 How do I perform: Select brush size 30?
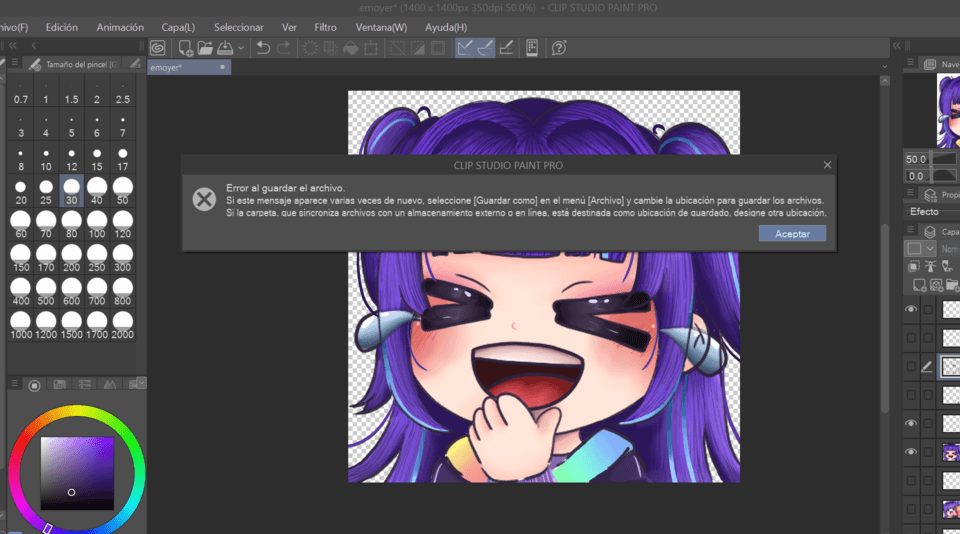click(72, 191)
